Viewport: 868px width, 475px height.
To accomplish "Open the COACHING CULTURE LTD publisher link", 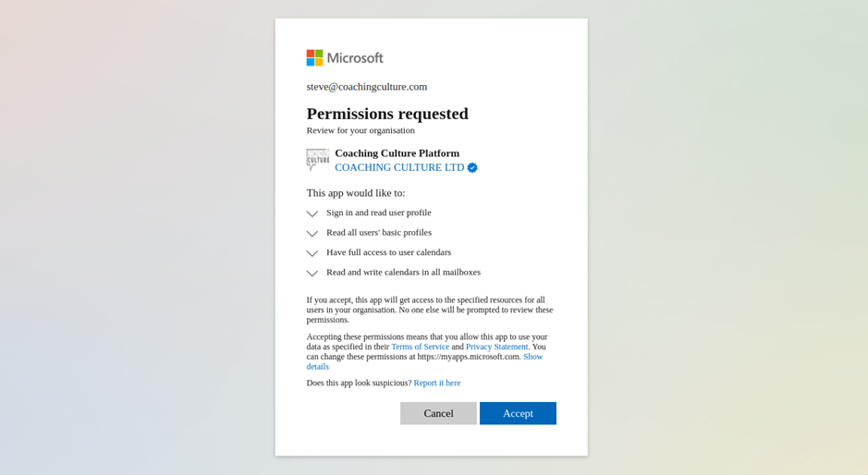I will pyautogui.click(x=399, y=168).
